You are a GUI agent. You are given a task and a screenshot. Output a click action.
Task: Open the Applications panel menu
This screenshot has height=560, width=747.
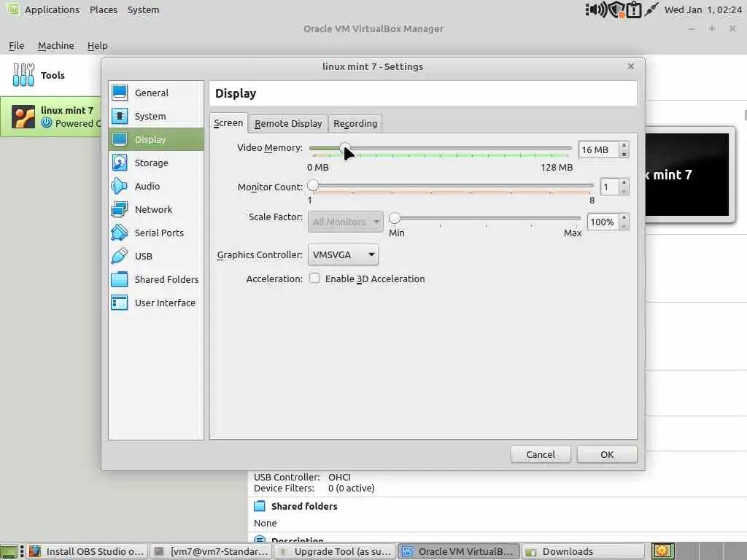click(x=52, y=9)
